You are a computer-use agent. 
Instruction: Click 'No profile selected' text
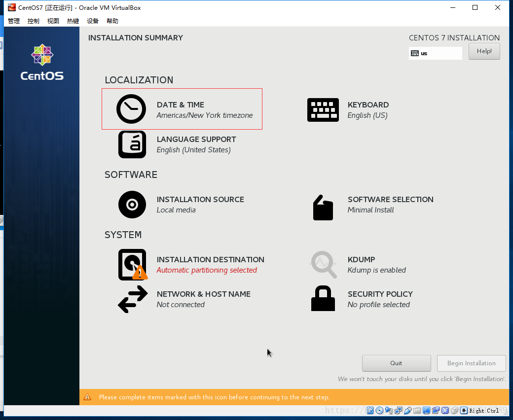(x=378, y=304)
